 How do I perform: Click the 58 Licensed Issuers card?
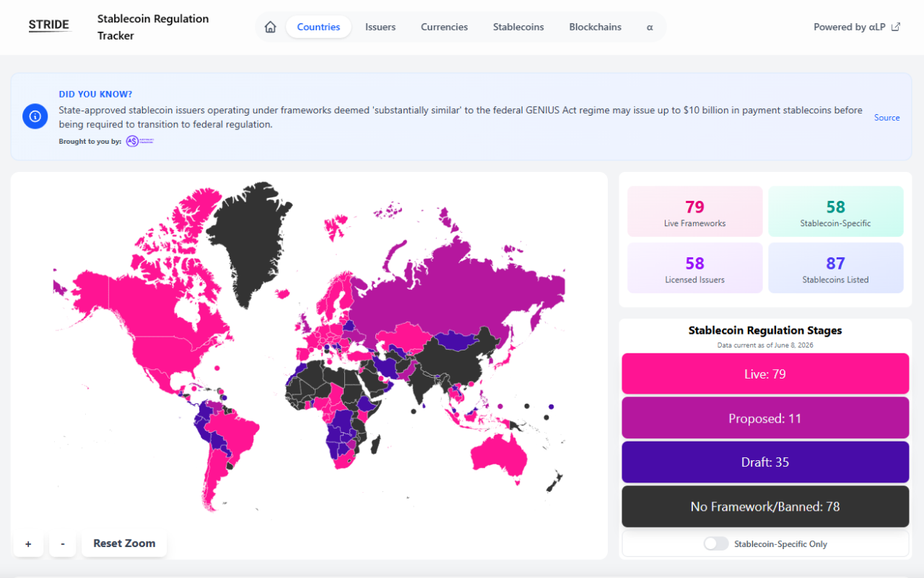coord(695,268)
